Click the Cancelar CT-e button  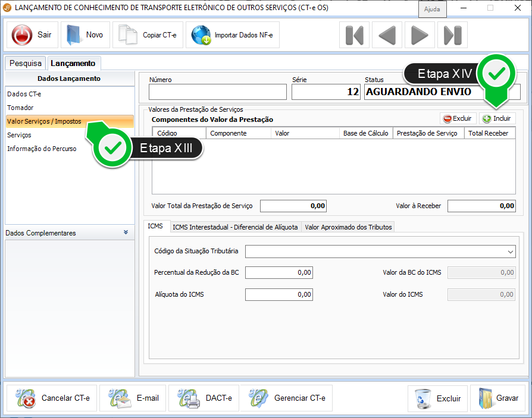point(51,398)
